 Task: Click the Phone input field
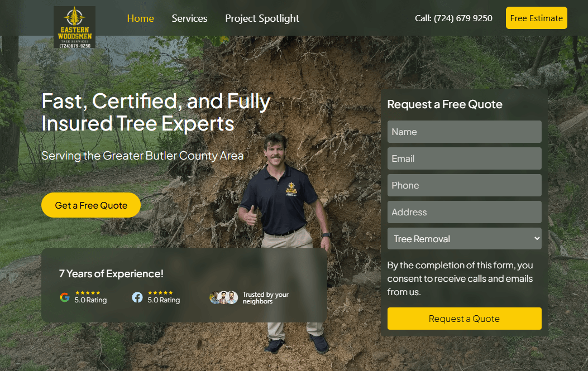tap(464, 185)
